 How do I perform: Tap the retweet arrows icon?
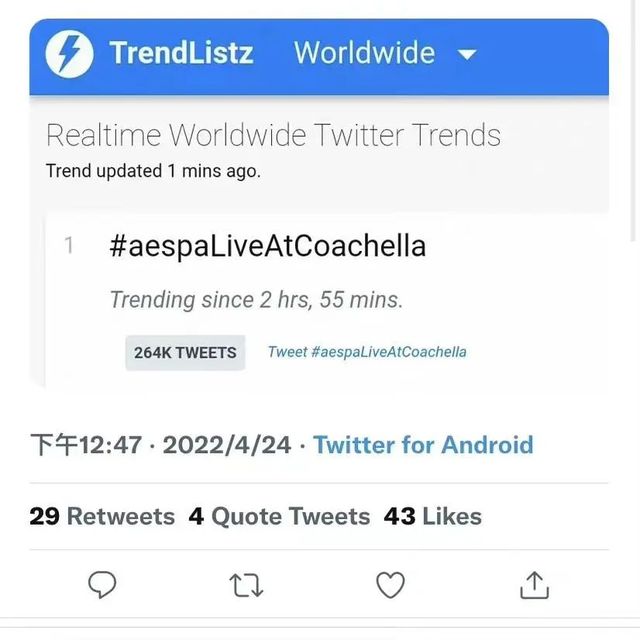[246, 585]
